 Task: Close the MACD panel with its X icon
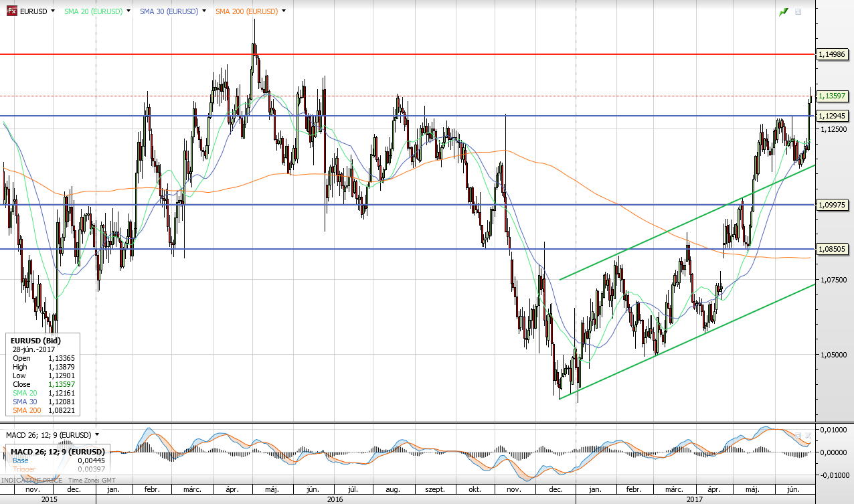coord(808,435)
